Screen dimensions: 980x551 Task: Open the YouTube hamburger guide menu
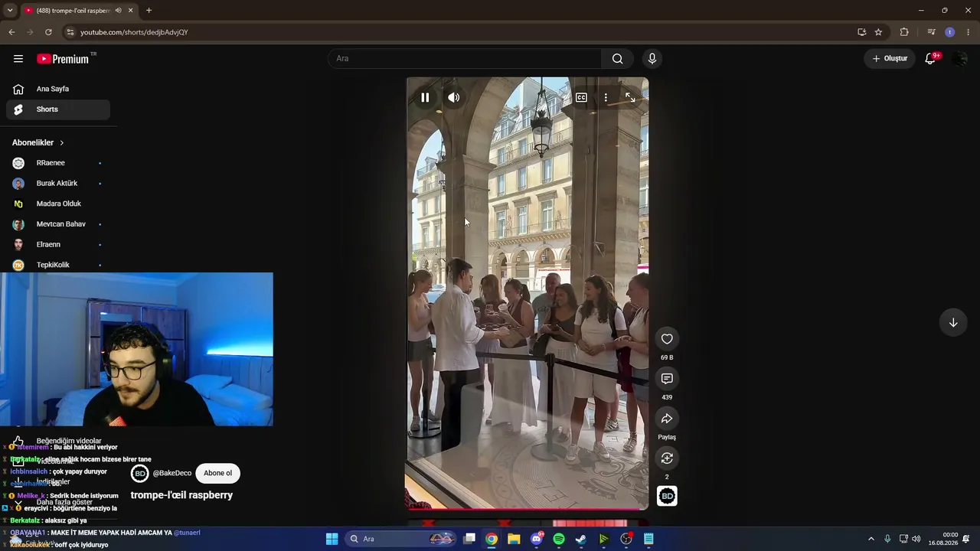tap(18, 59)
